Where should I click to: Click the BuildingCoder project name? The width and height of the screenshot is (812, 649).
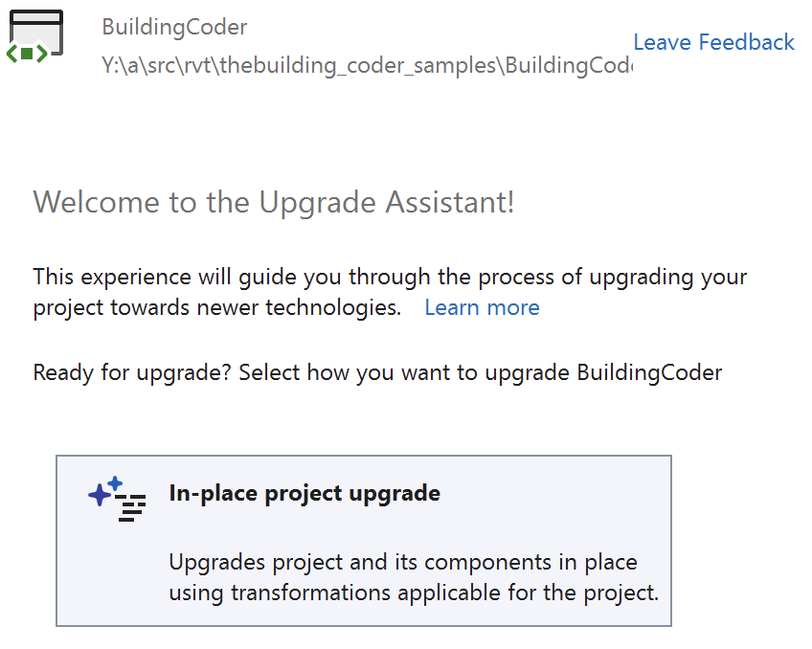pos(174,28)
